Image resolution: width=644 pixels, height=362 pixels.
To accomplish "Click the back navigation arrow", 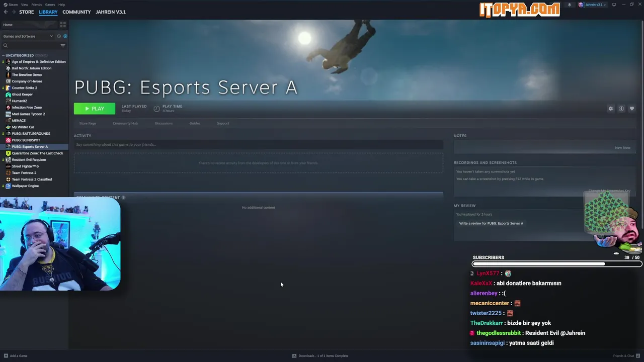I will [6, 12].
